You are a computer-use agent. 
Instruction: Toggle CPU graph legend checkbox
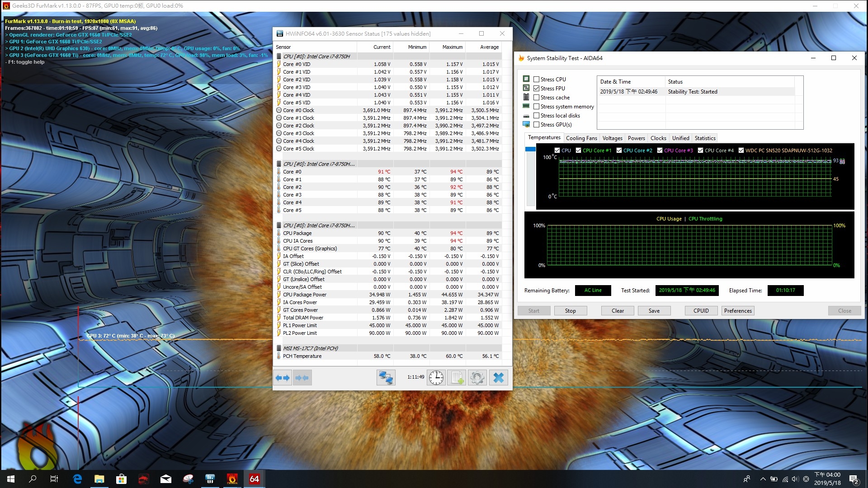pos(557,150)
